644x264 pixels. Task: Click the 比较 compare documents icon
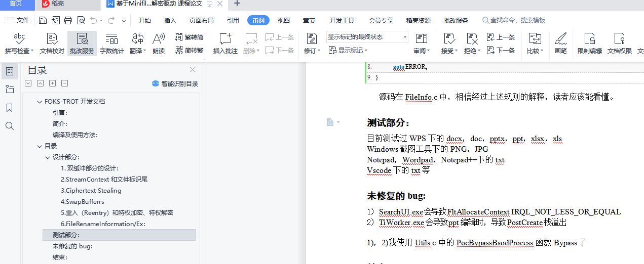(x=534, y=38)
